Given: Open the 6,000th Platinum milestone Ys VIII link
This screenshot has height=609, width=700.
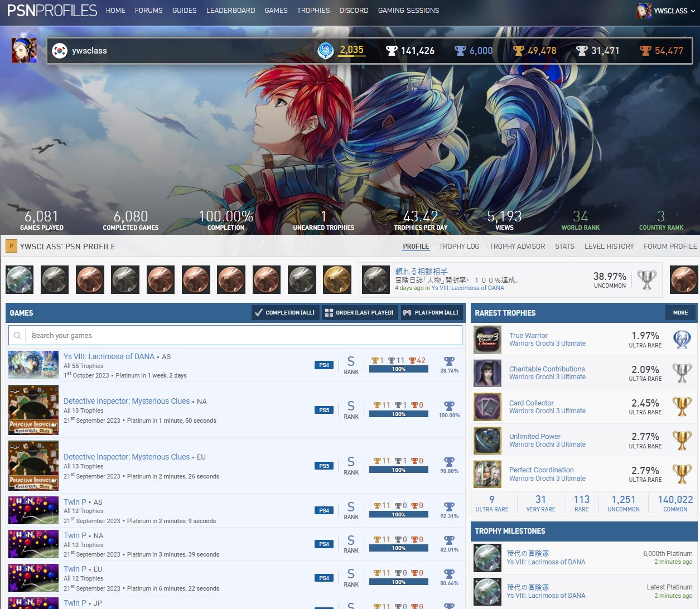Looking at the screenshot, I should pyautogui.click(x=546, y=562).
